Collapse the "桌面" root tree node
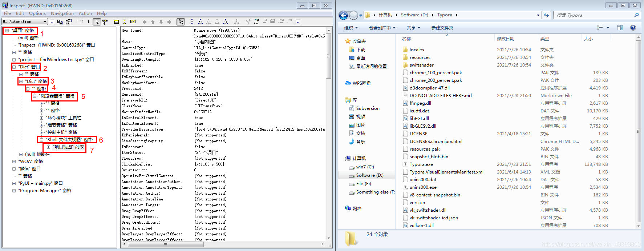644x251 pixels. [7, 31]
